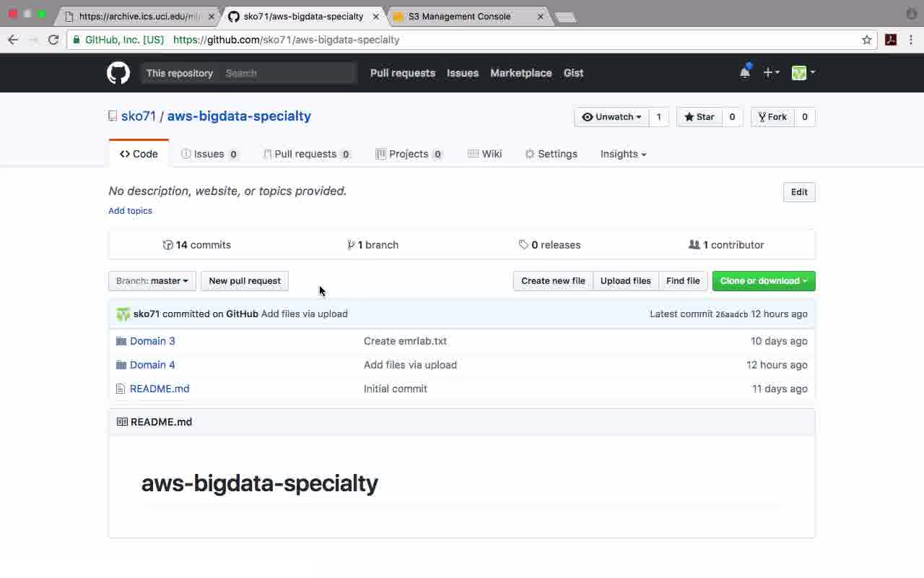Open the Create emrlab.txt commit message
This screenshot has width=924, height=578.
[x=405, y=341]
